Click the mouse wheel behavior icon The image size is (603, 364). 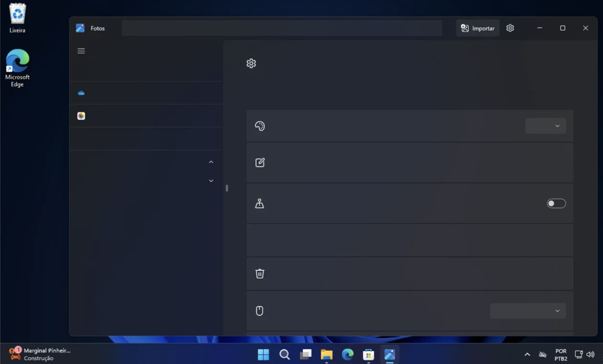(260, 310)
